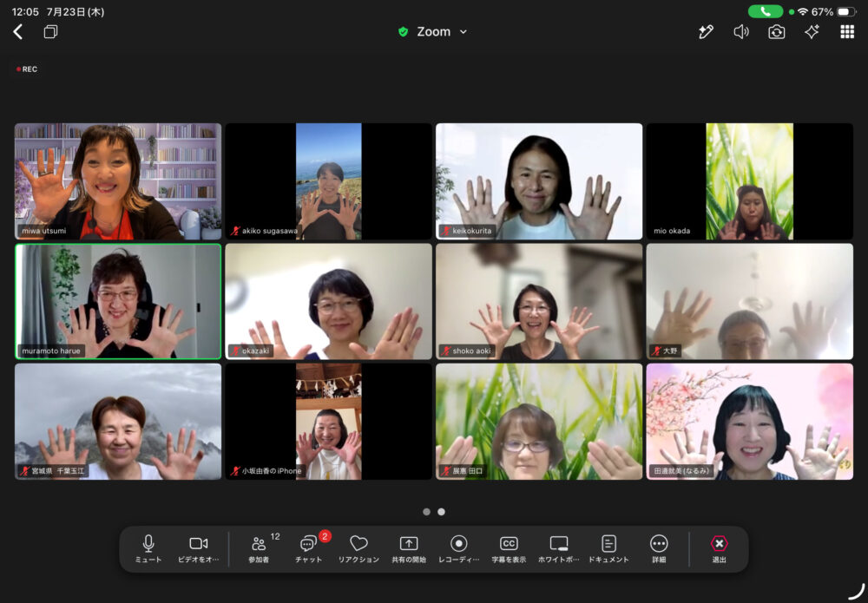This screenshot has height=603, width=868.
Task: Go to the first gallery page dot
Action: pyautogui.click(x=426, y=512)
